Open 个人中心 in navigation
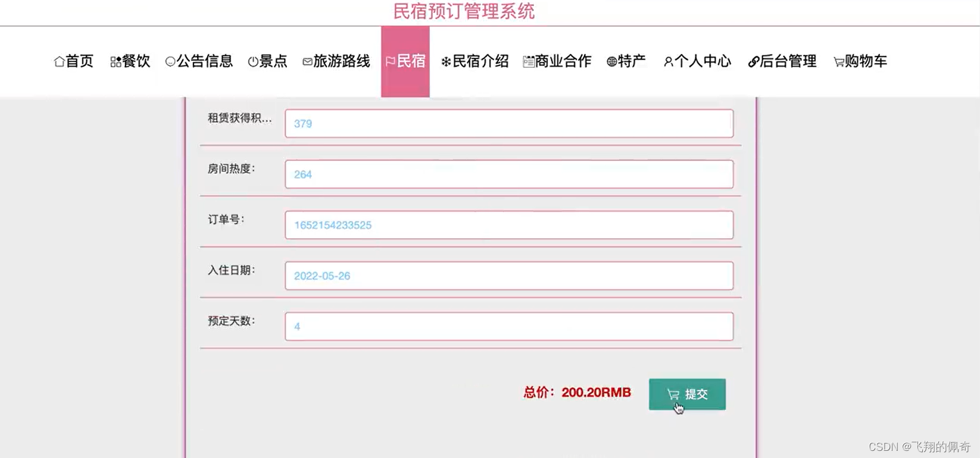980x458 pixels. click(x=697, y=61)
